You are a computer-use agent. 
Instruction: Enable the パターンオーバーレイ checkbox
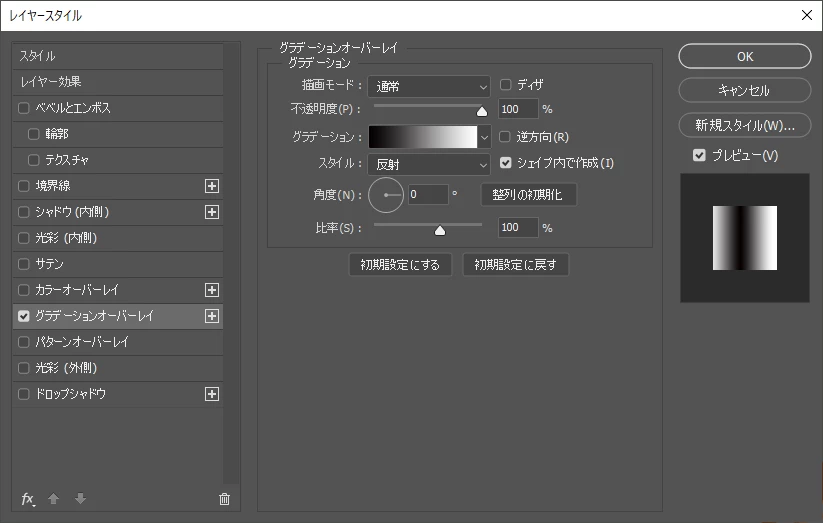24,342
